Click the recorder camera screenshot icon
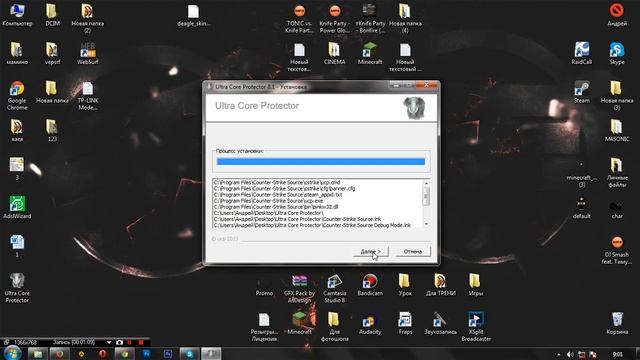Viewport: 640px width, 360px height. (x=119, y=342)
